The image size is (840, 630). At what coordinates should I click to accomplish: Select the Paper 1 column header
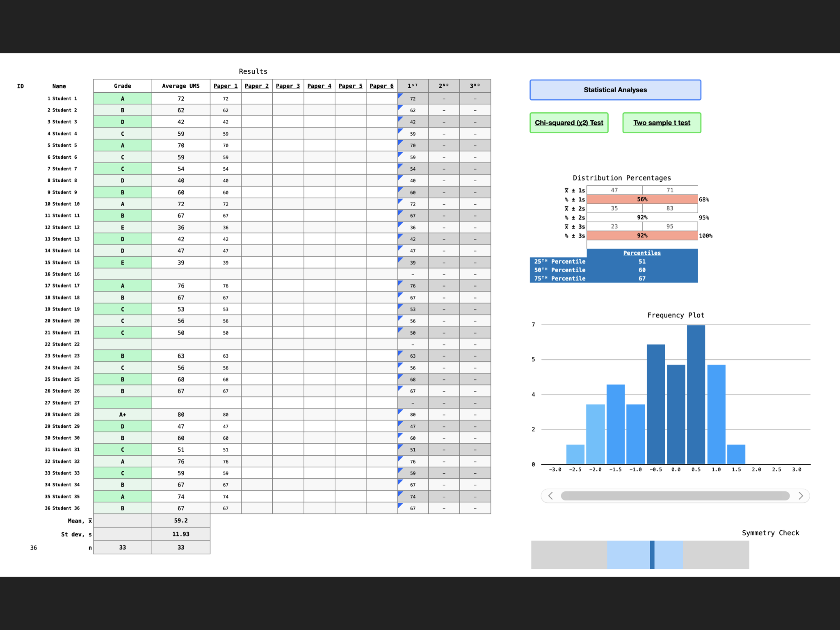(x=226, y=86)
